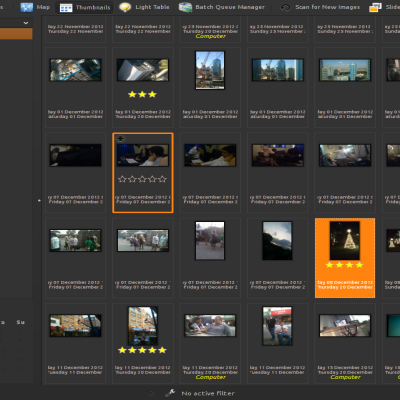Click 'Computer' tag under the two seated men thumbnail
This screenshot has width=400, height=400.
tap(210, 377)
